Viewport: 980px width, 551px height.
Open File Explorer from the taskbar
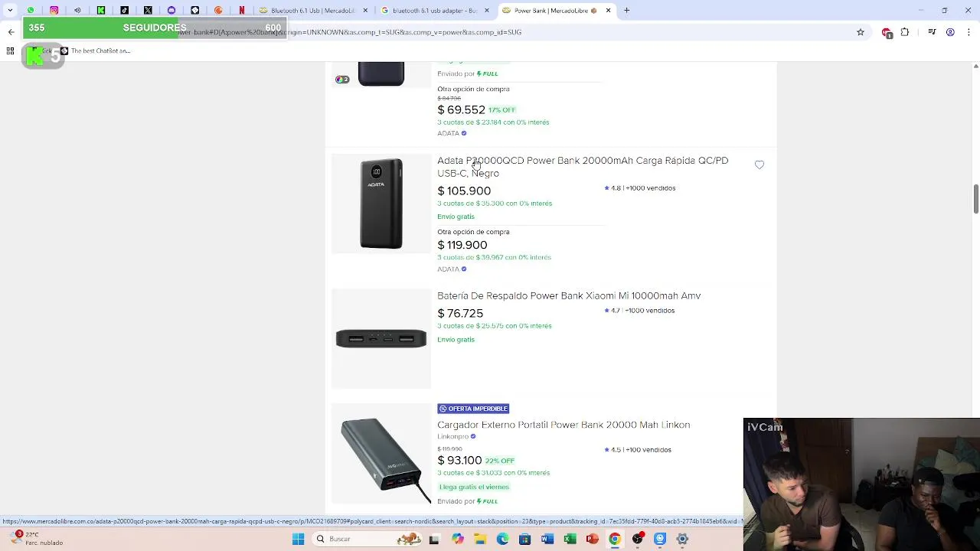[480, 539]
